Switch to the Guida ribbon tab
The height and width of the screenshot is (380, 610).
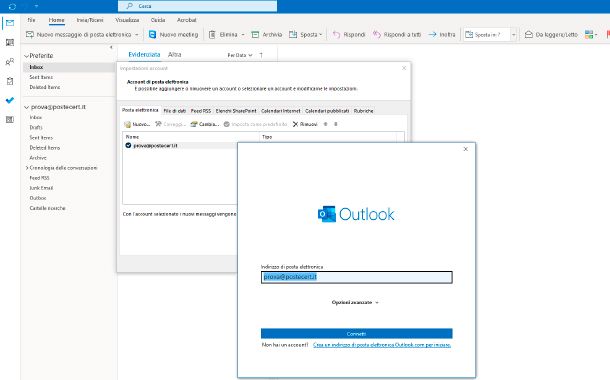click(x=158, y=20)
